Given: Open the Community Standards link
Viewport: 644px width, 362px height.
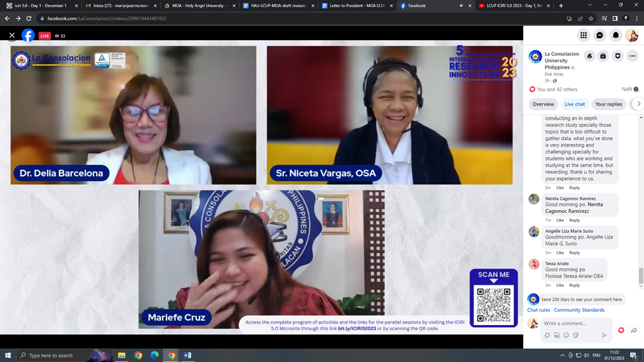Looking at the screenshot, I should pyautogui.click(x=579, y=310).
